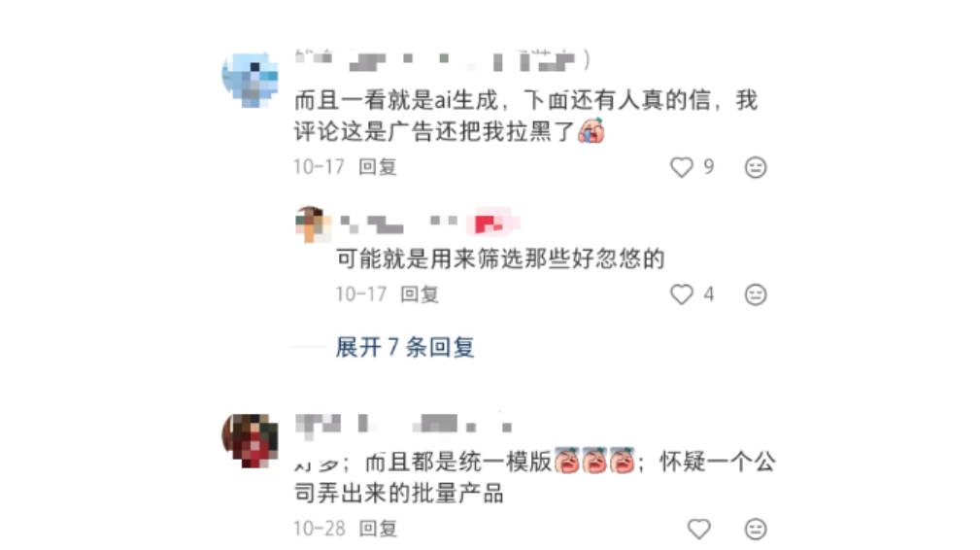Tap the face icon on the 10-28 comment
This screenshot has width=980, height=550.
(x=756, y=530)
